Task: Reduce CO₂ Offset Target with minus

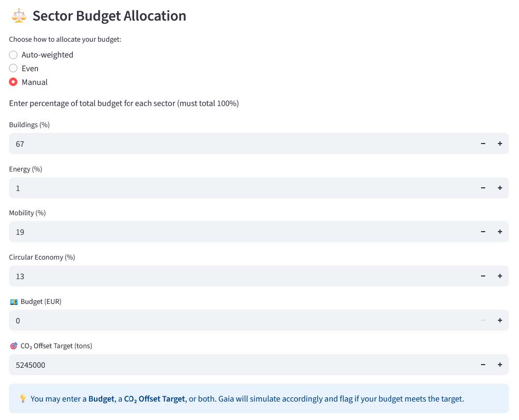Action: coord(483,365)
